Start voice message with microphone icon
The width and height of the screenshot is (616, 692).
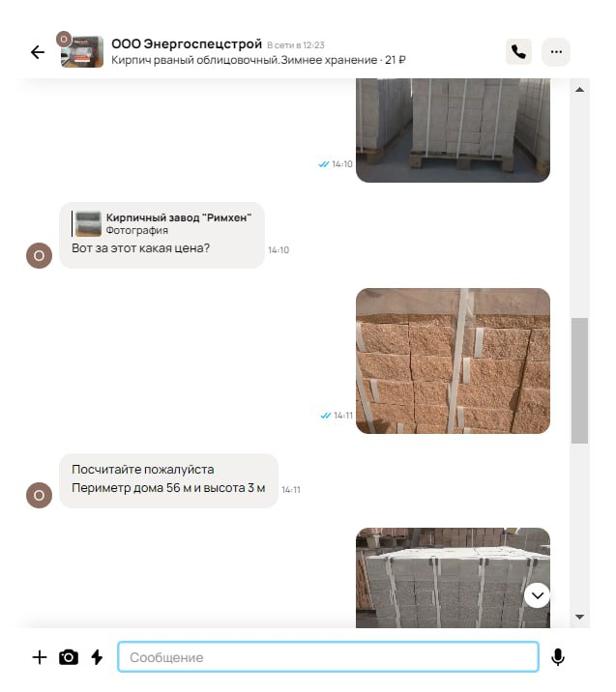coord(558,657)
